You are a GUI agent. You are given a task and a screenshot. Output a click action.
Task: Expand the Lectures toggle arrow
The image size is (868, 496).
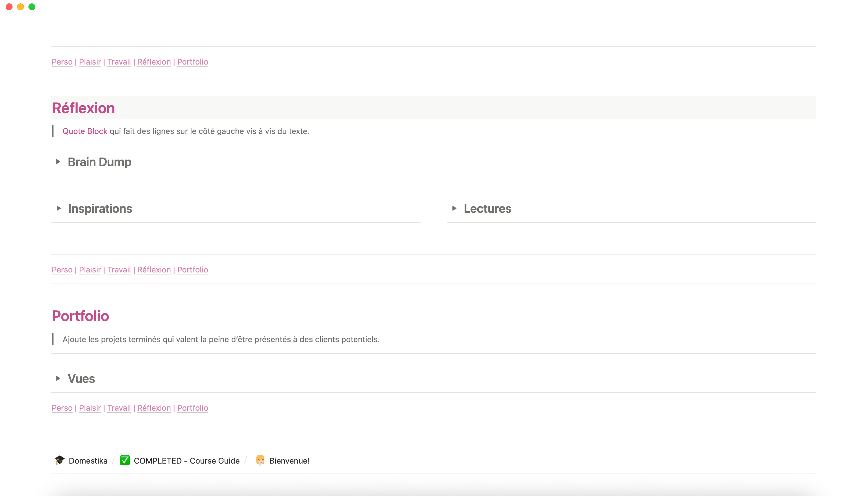tap(454, 208)
